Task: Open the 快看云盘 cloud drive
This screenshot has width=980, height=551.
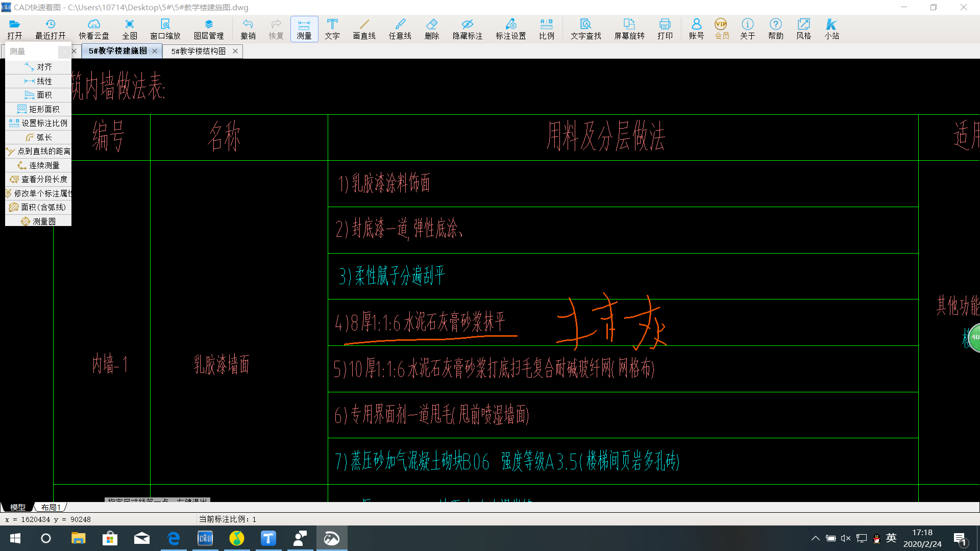Action: click(94, 29)
